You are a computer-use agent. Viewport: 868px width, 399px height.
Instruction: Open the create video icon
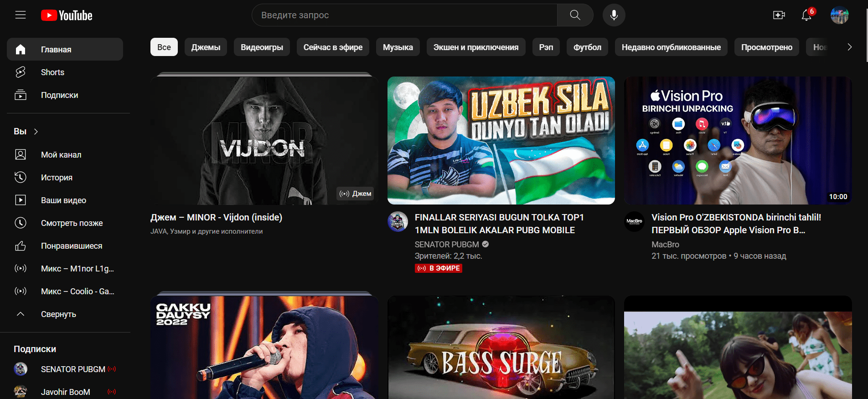(779, 15)
